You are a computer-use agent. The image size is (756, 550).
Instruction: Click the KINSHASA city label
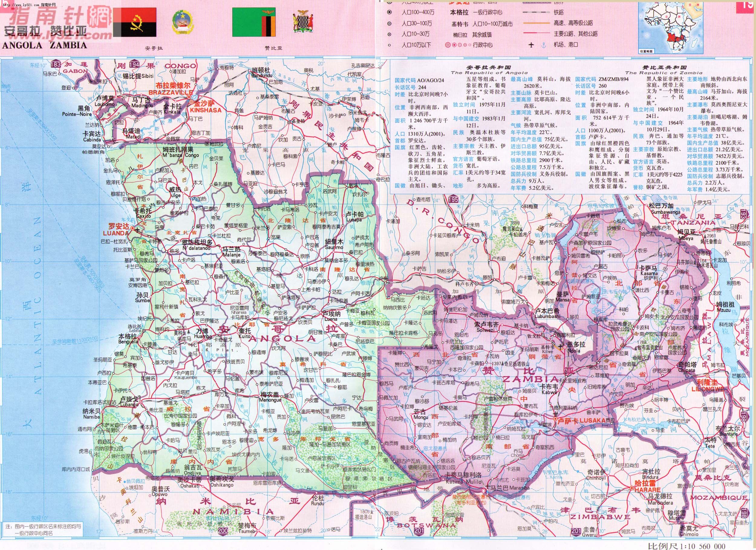tap(205, 110)
